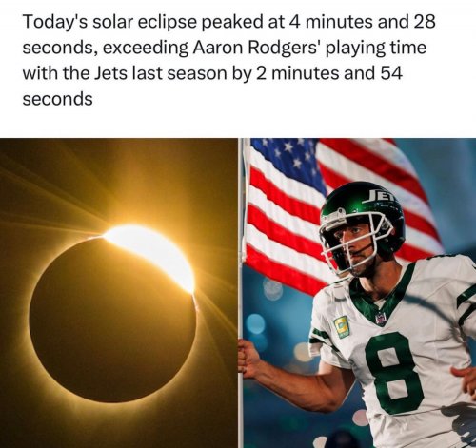Click the final word "seconds" in the caption
The image size is (476, 448).
click(57, 99)
